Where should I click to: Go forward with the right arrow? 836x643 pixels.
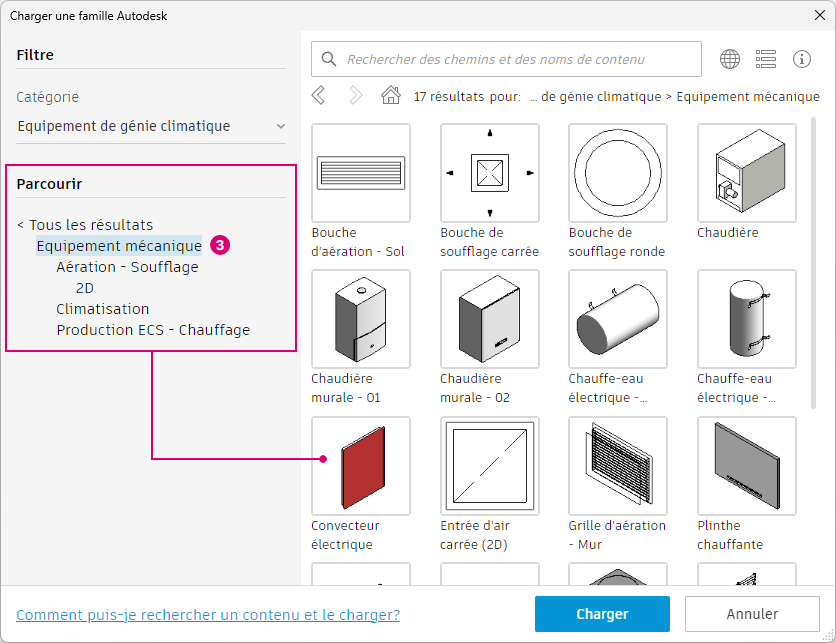click(x=355, y=96)
